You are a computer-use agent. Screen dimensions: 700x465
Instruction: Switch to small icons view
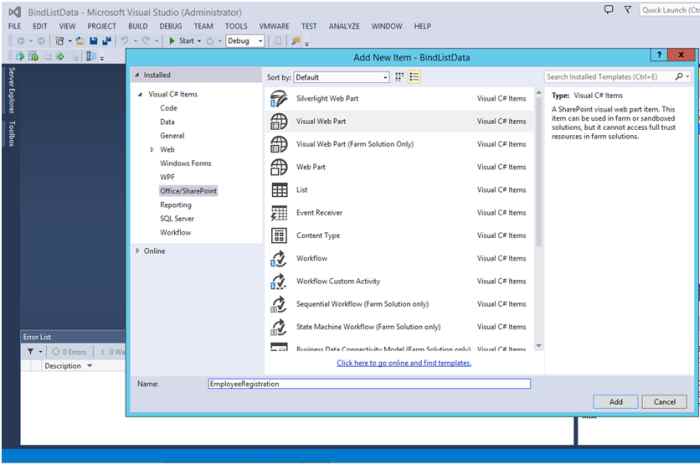click(400, 77)
